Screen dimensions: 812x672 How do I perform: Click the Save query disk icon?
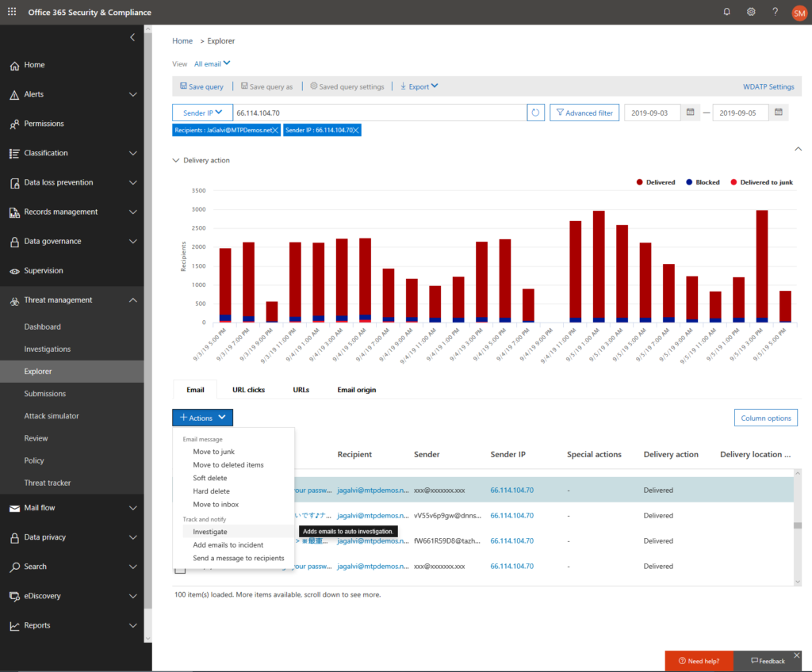[x=186, y=86]
